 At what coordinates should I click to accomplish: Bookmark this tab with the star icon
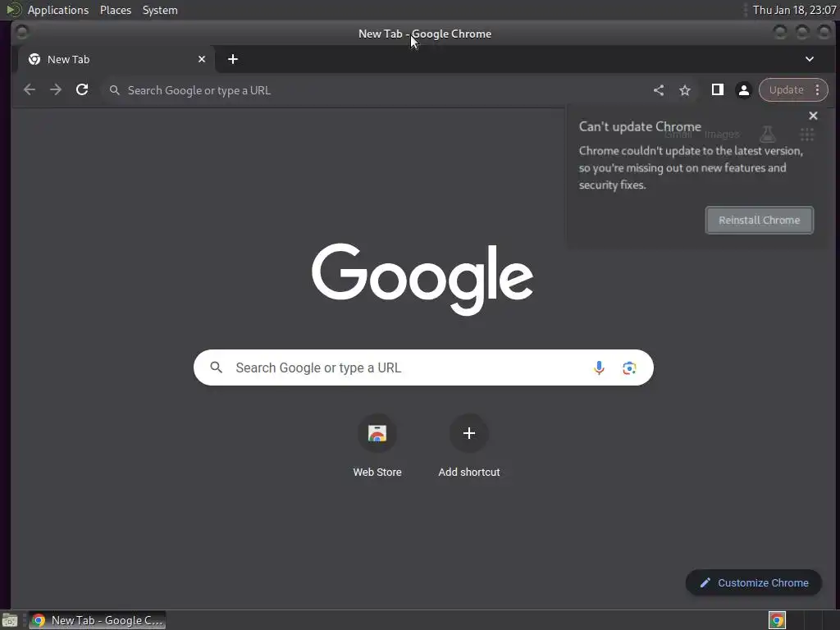pos(685,90)
